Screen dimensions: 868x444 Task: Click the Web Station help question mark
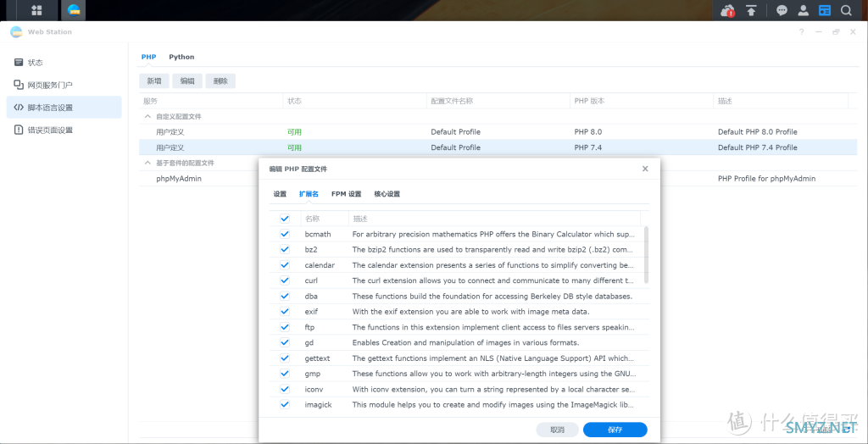click(801, 32)
